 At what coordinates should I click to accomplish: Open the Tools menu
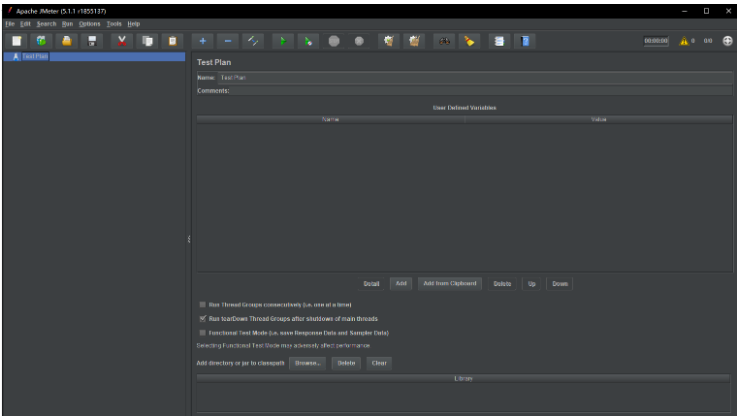(114, 24)
